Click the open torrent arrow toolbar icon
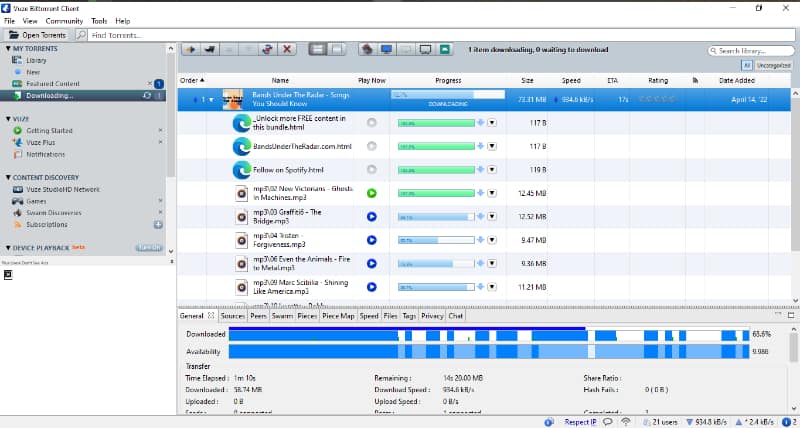Viewport: 800px width, 428px height. pyautogui.click(x=191, y=49)
